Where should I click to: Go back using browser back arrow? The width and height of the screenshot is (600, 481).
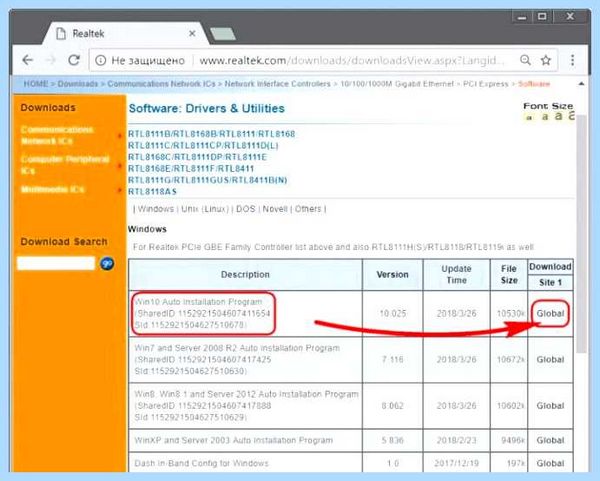point(28,60)
